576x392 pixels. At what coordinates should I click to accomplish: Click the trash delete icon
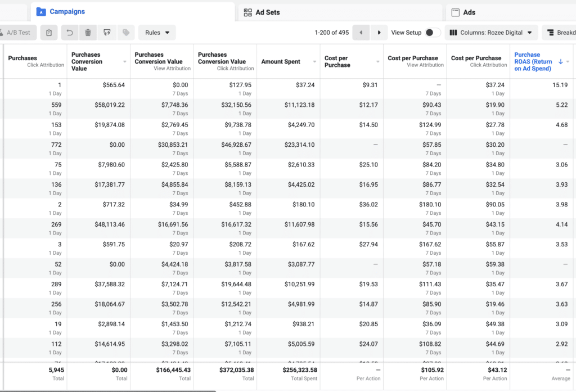click(x=88, y=33)
